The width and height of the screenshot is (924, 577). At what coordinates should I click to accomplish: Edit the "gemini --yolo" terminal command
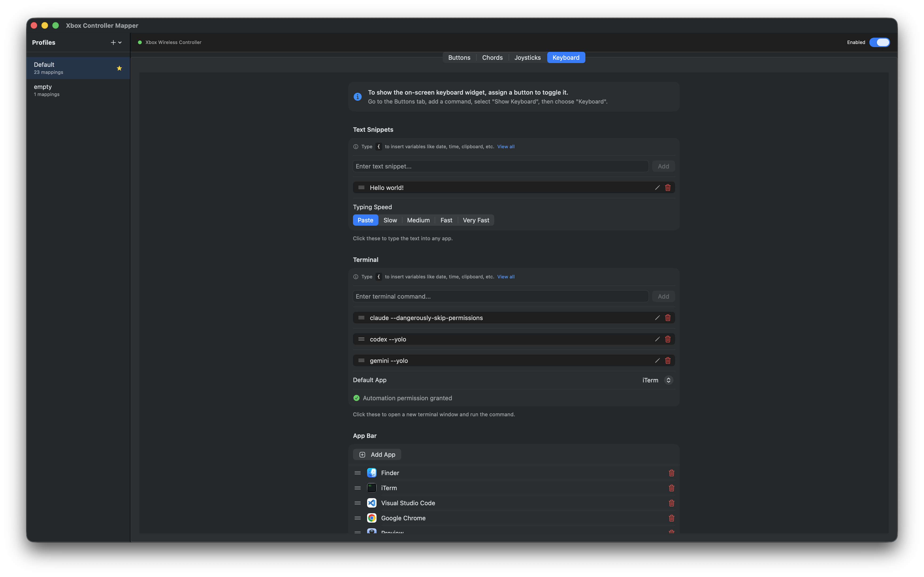(657, 360)
